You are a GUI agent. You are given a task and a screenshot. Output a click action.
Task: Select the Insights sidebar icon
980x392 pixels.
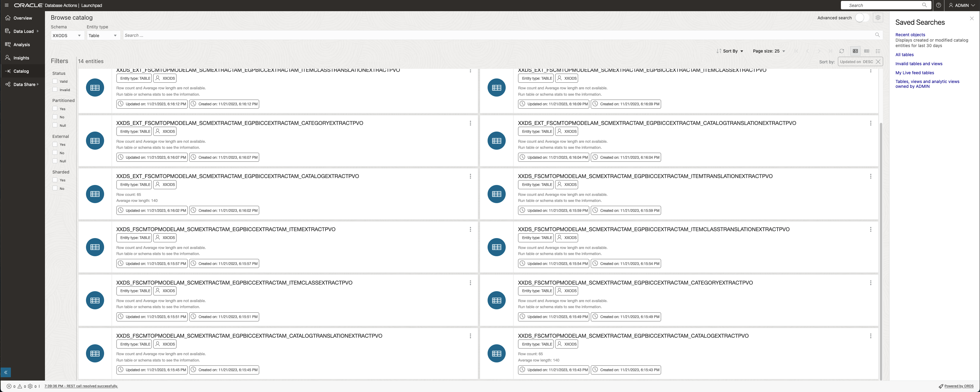tap(8, 57)
